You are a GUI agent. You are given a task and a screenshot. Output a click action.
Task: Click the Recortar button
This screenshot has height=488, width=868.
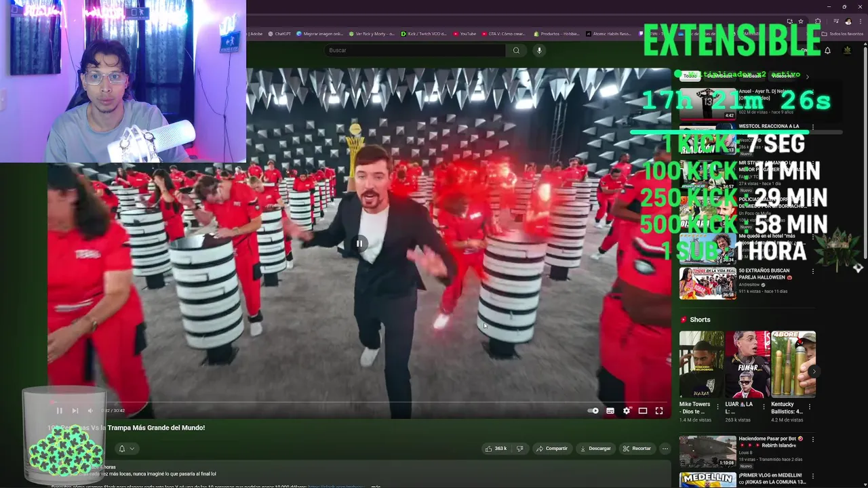[x=637, y=448]
